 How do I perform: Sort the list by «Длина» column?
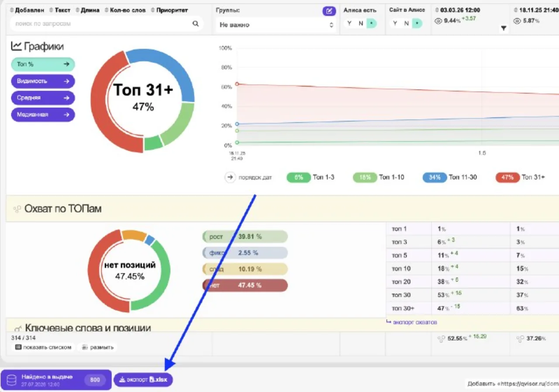click(x=87, y=10)
